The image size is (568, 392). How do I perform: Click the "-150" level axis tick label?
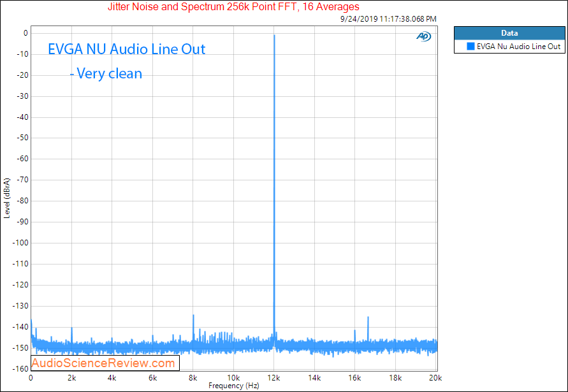pos(20,348)
